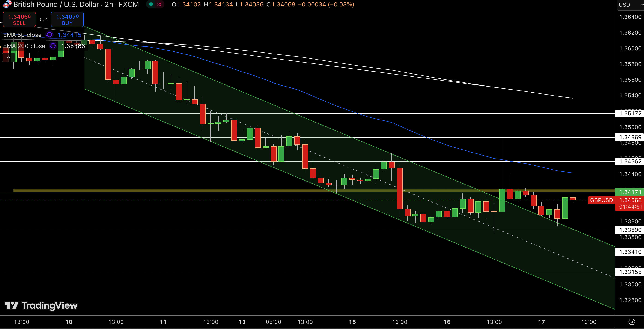Click the green market status dot
644x329 pixels.
click(151, 4)
